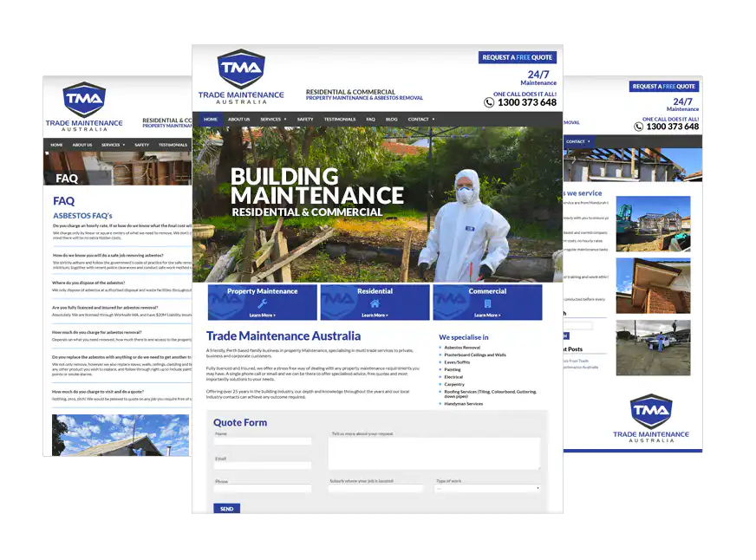This screenshot has height=560, width=756.
Task: Click 'Carpentry' in specialise list
Action: tap(454, 384)
